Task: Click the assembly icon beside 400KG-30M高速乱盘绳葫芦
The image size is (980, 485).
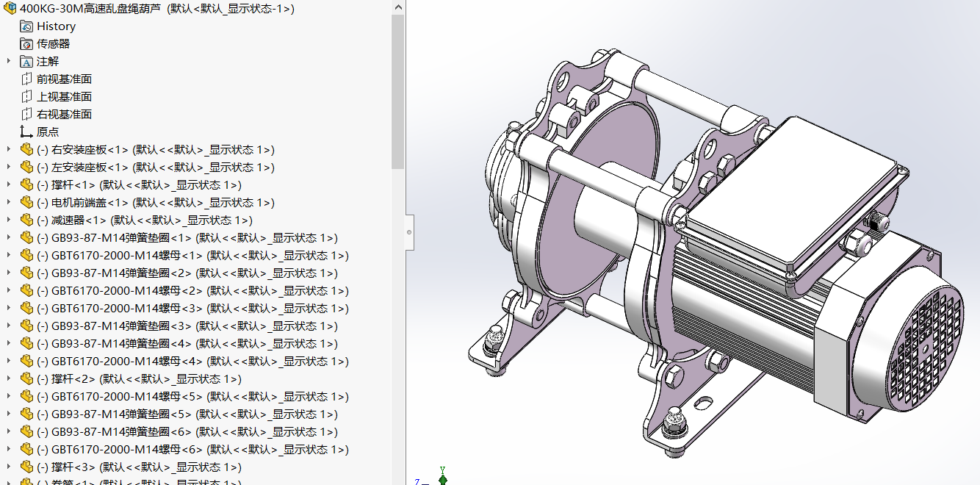Action: coord(10,9)
